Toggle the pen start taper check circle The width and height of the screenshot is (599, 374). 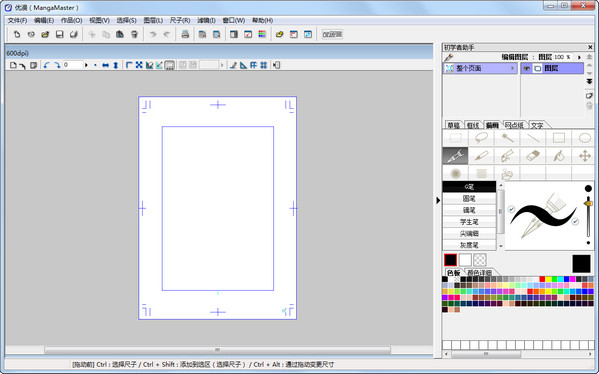511,209
